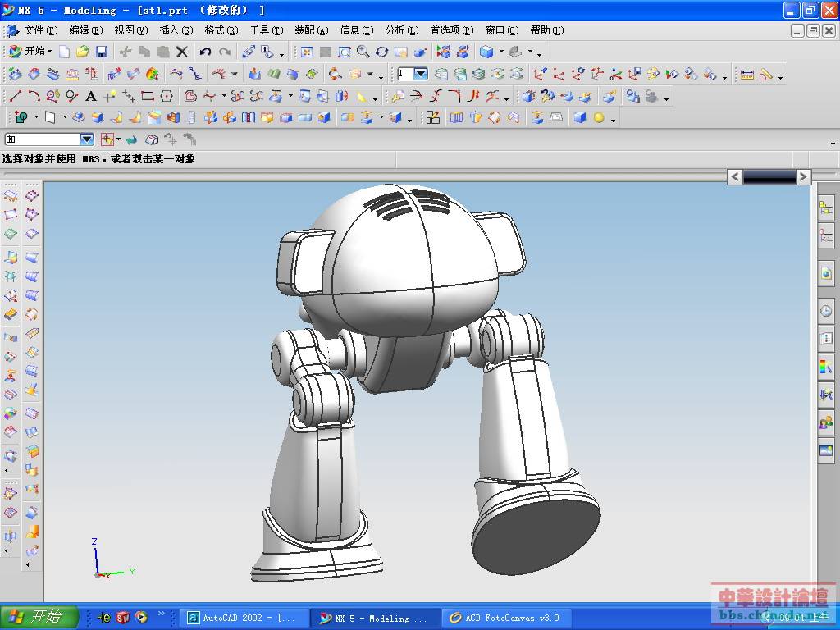This screenshot has height=630, width=840.
Task: Select the Rectangle curve tool
Action: pos(148,96)
